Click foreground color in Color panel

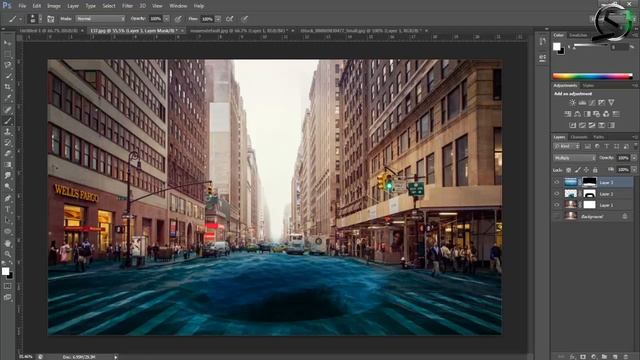coord(556,47)
